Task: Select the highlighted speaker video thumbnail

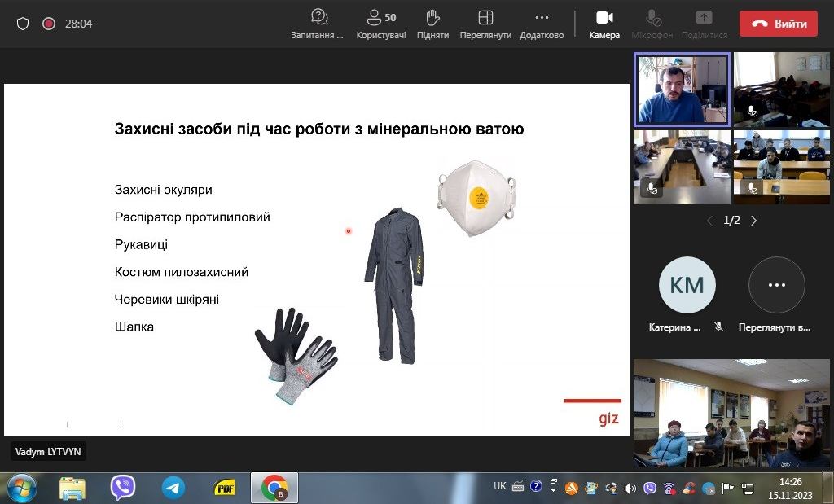Action: click(682, 90)
